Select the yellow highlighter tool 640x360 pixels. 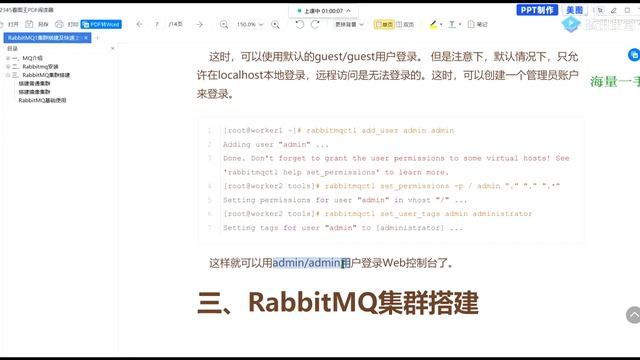[x=433, y=24]
